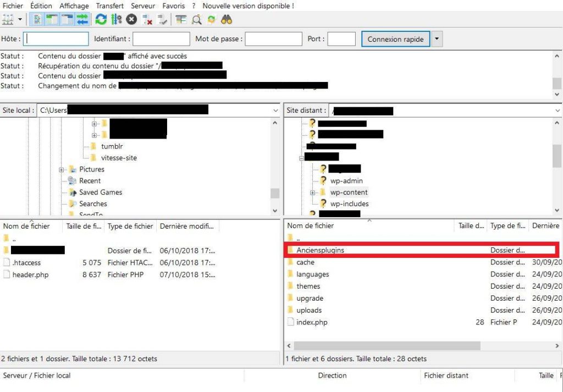Sort local files by Type de fichier
The width and height of the screenshot is (563, 392).
[x=130, y=226]
